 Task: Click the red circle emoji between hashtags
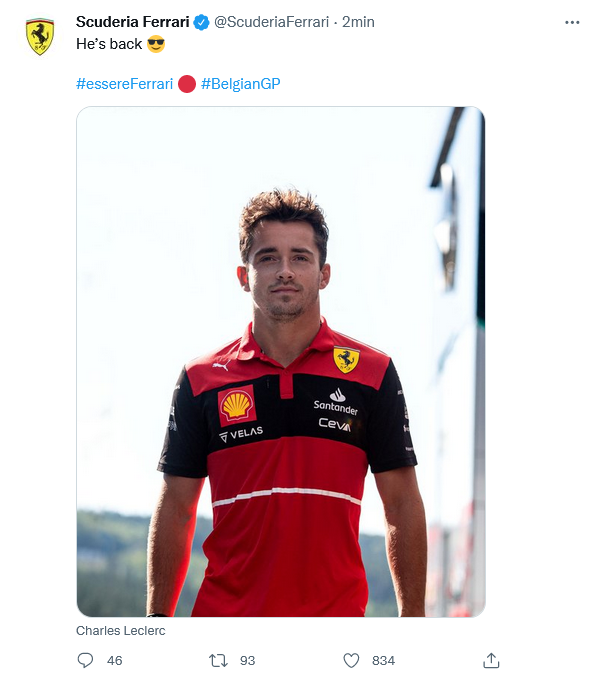point(187,84)
